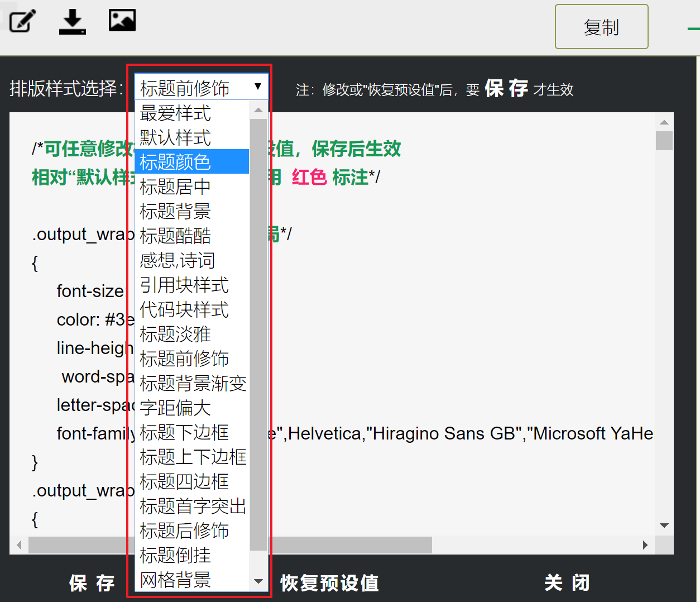The image size is (700, 602).
Task: Click dropdown list scroll-up arrow
Action: click(x=258, y=110)
